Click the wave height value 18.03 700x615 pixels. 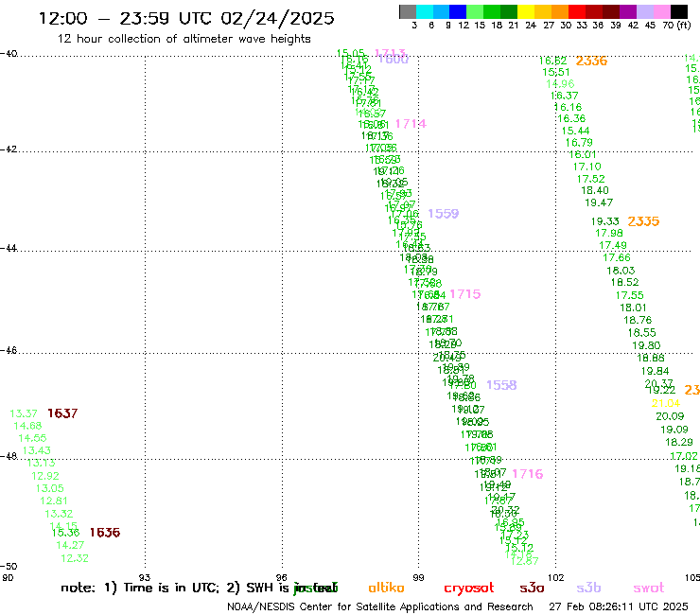(x=621, y=271)
